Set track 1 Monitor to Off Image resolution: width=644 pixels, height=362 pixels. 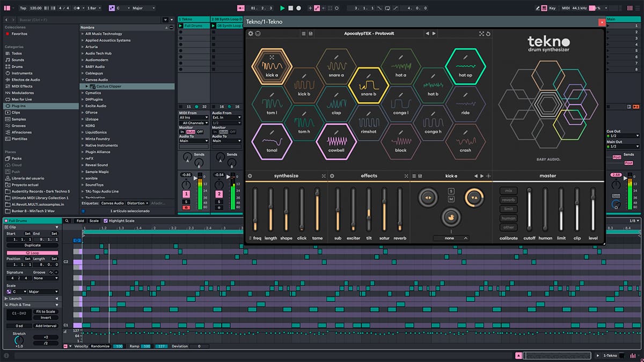click(200, 131)
